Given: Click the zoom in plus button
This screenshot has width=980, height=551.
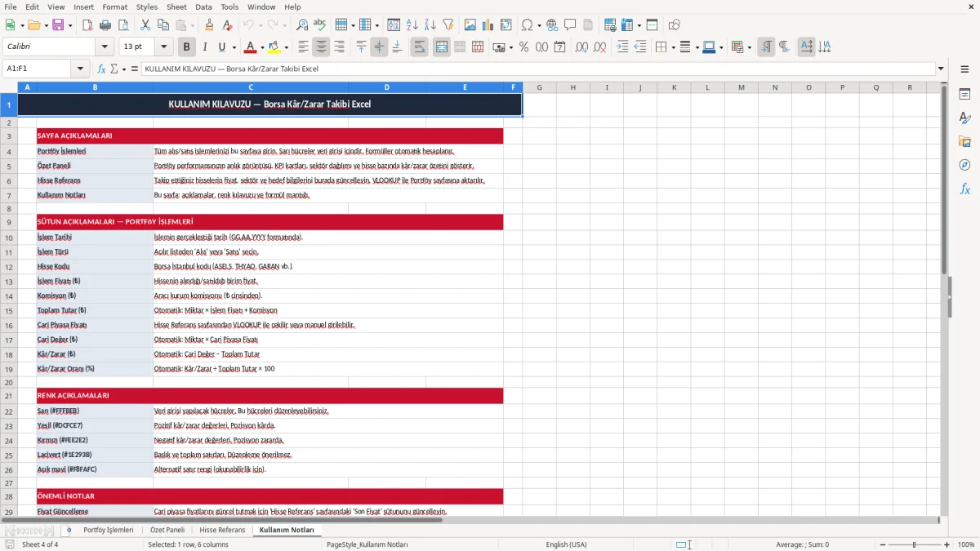Looking at the screenshot, I should tap(947, 544).
